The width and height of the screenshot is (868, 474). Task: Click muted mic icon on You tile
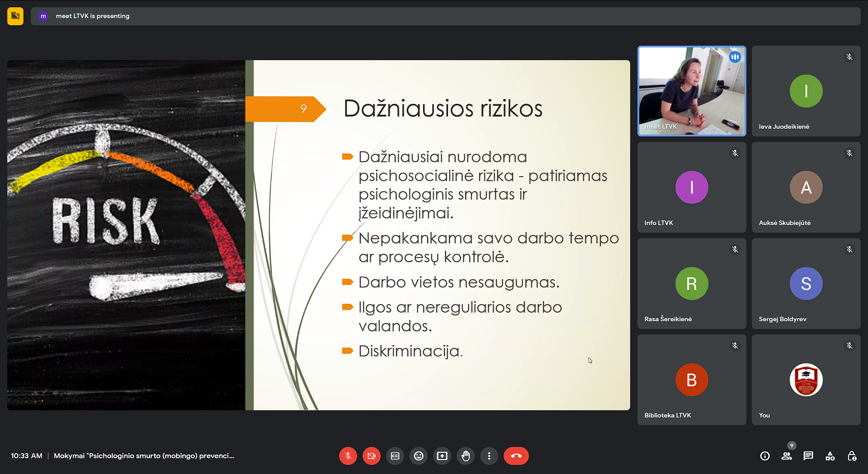(x=849, y=346)
